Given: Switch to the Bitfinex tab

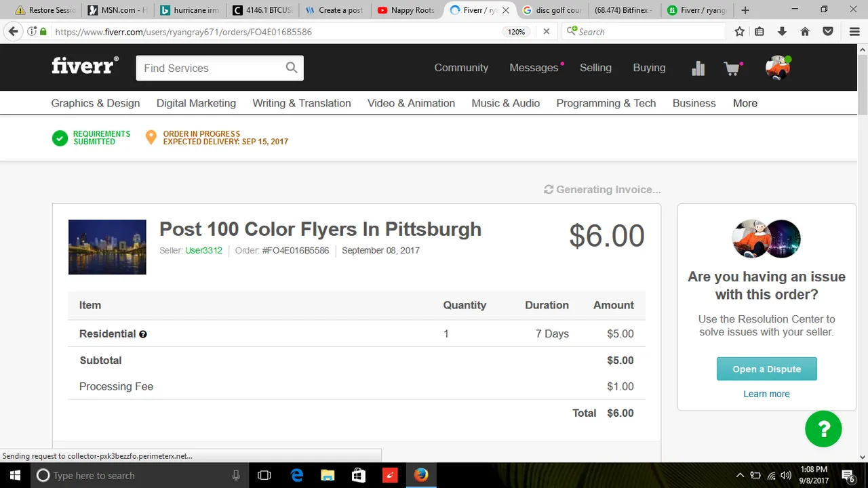Looking at the screenshot, I should pyautogui.click(x=623, y=10).
